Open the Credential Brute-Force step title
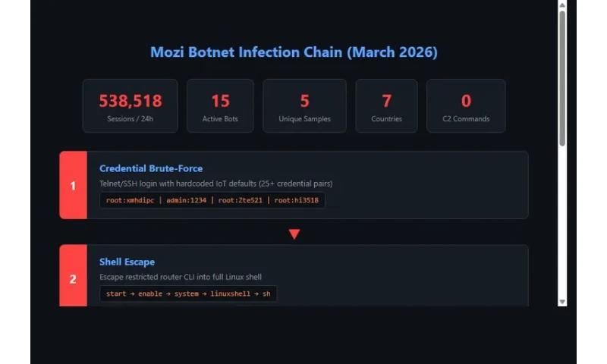This screenshot has height=364, width=607. point(151,168)
